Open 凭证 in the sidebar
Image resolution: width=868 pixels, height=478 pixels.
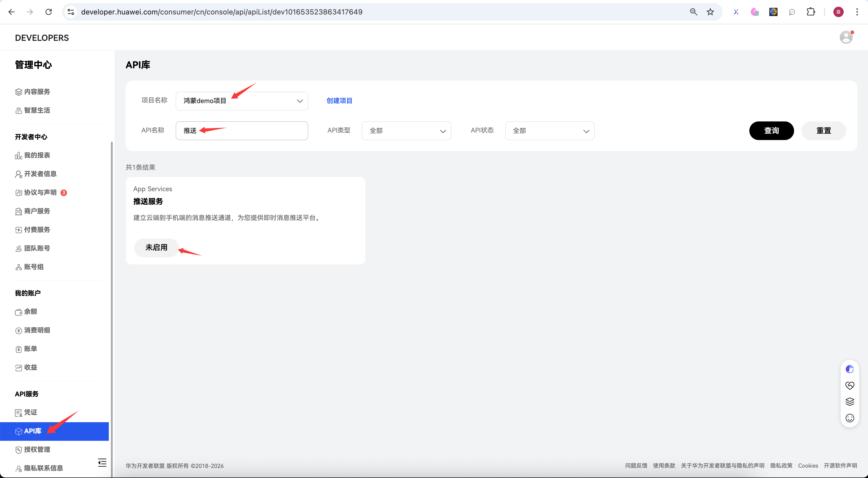pos(30,412)
